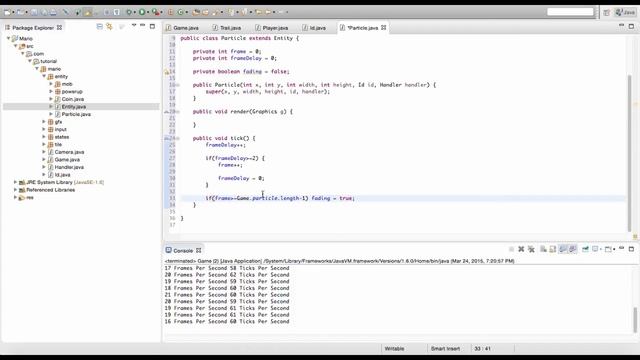This screenshot has width=640, height=360.
Task: Toggle Pin Console
Action: pyautogui.click(x=585, y=249)
